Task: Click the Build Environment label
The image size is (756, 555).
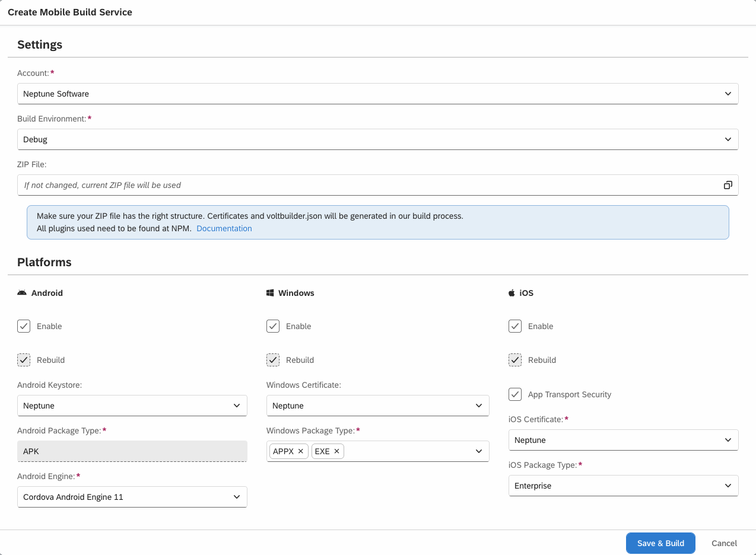Action: pyautogui.click(x=52, y=119)
